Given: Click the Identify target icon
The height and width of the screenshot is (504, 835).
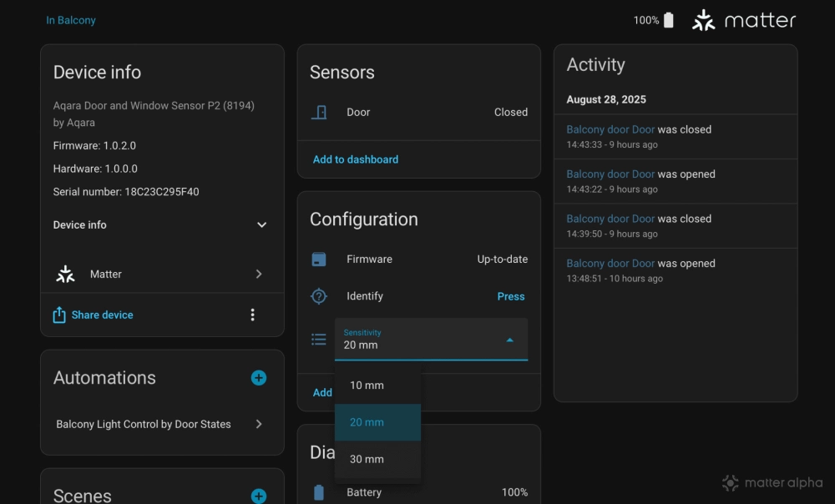Looking at the screenshot, I should 319,296.
